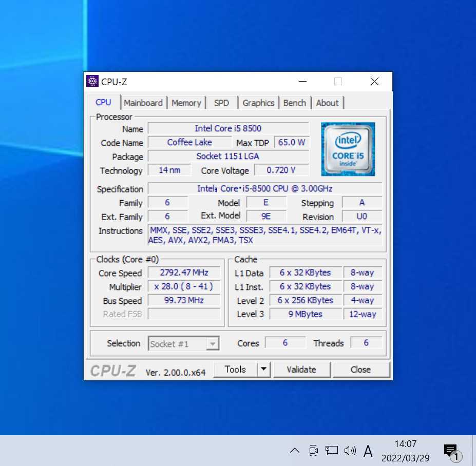This screenshot has width=476, height=466.
Task: Click the Ext. Model value 9E
Action: point(266,216)
